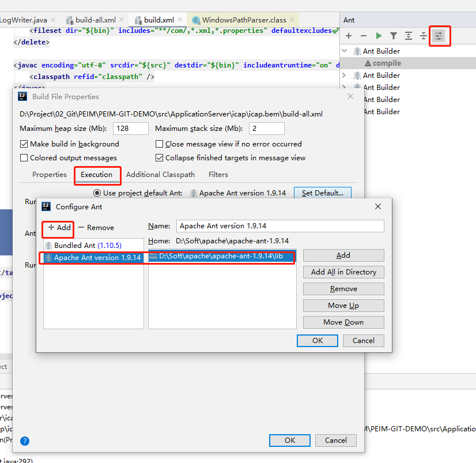Click the Maximum heap size input field

pos(131,128)
